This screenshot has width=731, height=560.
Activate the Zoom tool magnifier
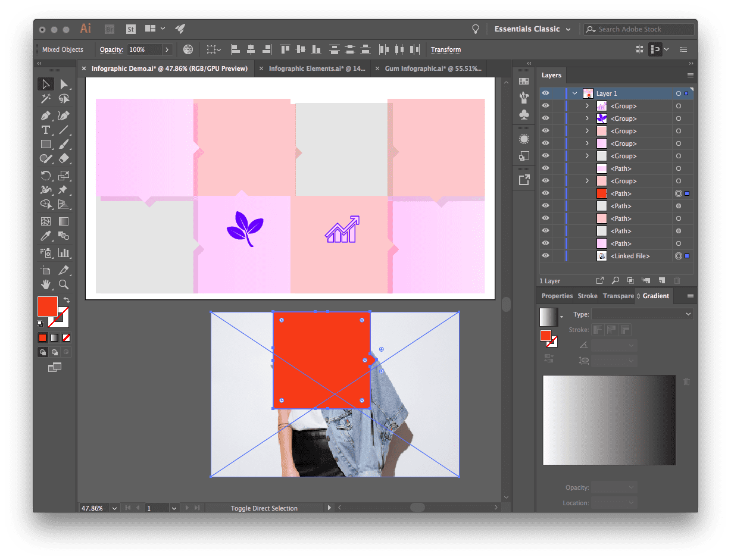click(64, 284)
